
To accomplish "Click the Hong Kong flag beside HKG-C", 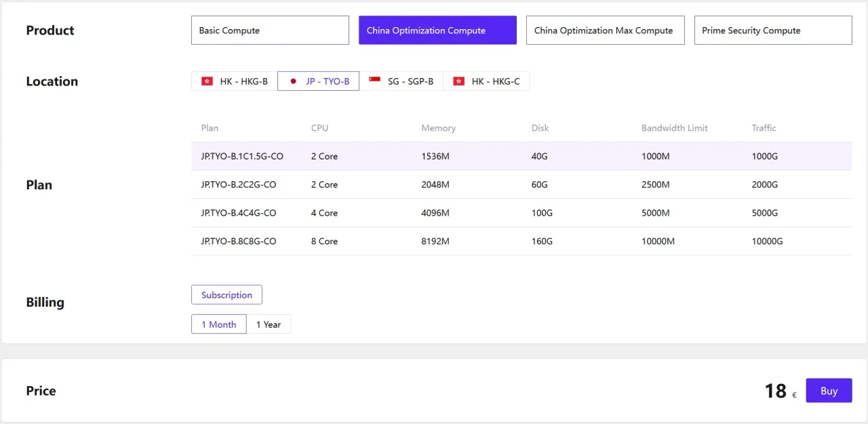I will [x=458, y=81].
